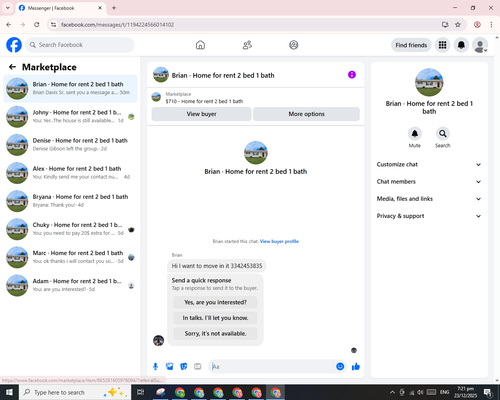This screenshot has width=500, height=400.
Task: Click the browser reload button
Action: click(37, 25)
